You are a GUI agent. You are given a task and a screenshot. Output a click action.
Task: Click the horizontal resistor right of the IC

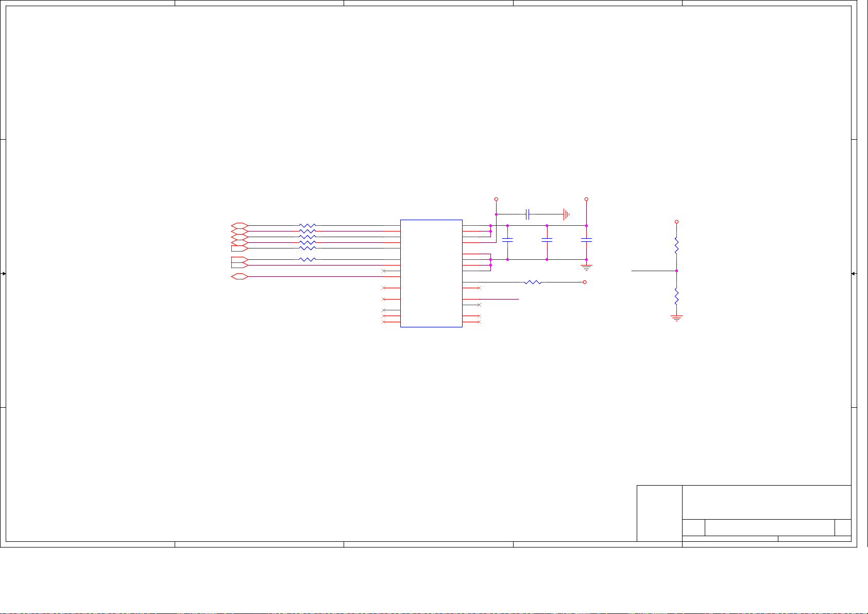pos(533,283)
